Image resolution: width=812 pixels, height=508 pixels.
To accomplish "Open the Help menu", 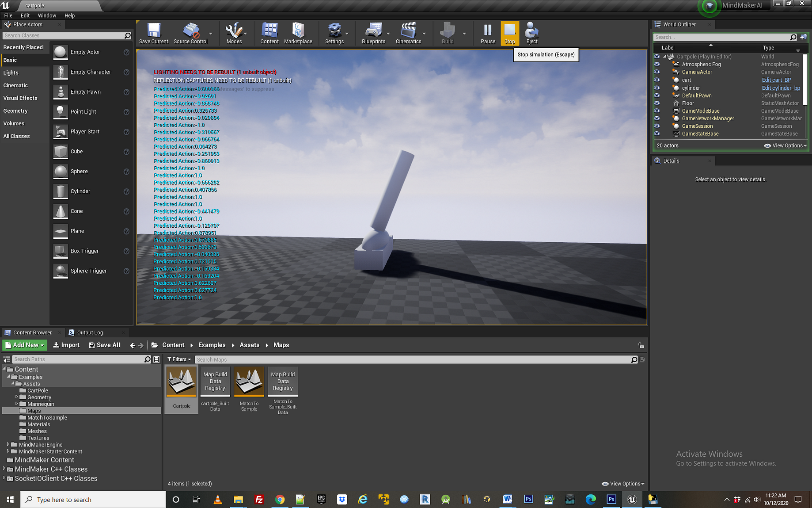I will pyautogui.click(x=70, y=15).
